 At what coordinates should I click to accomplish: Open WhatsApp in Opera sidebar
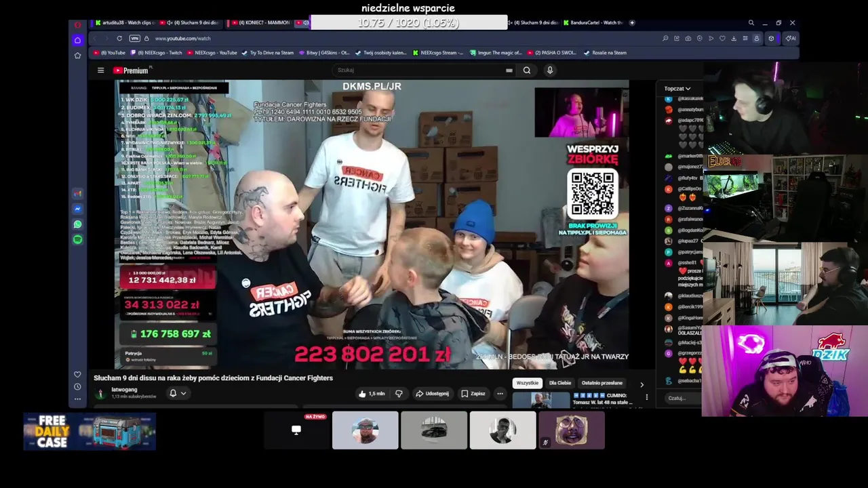pyautogui.click(x=77, y=224)
